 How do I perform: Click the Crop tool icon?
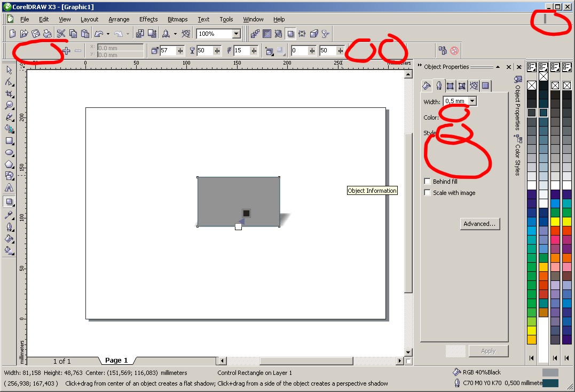coord(9,93)
